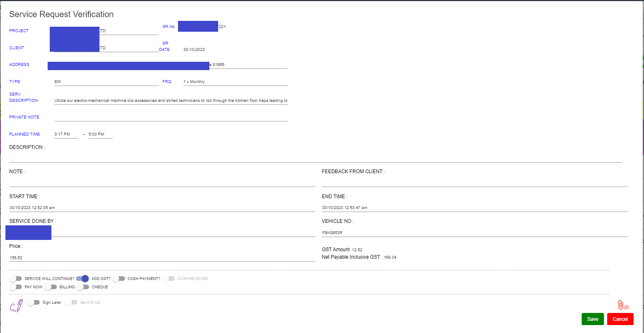
Task: Click the signature pen icon
Action: (x=16, y=306)
